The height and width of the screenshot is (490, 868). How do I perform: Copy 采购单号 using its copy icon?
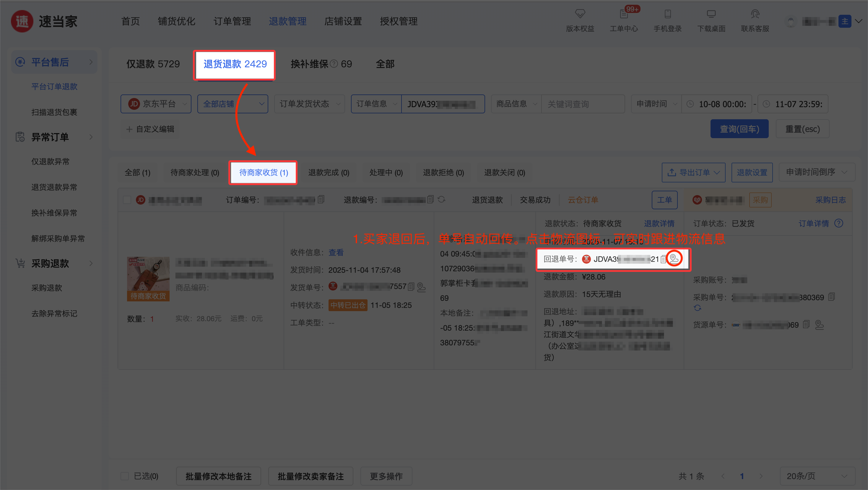pyautogui.click(x=831, y=297)
